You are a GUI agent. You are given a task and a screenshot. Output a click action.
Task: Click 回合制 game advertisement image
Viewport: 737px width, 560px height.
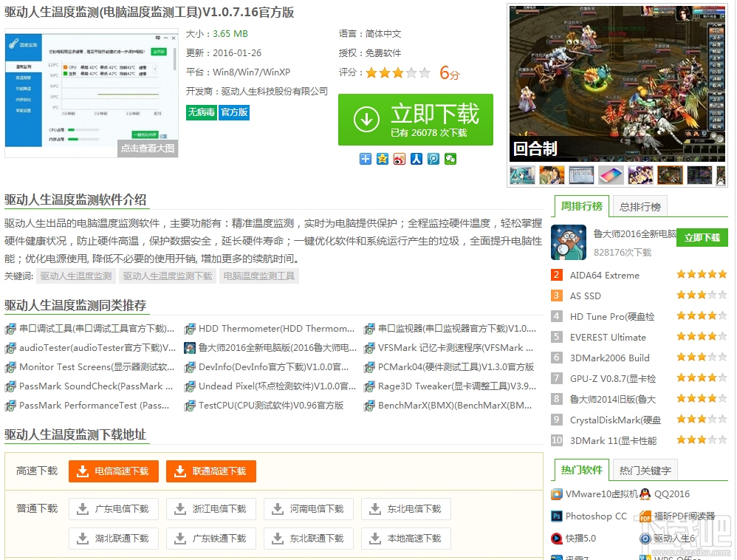point(617,83)
